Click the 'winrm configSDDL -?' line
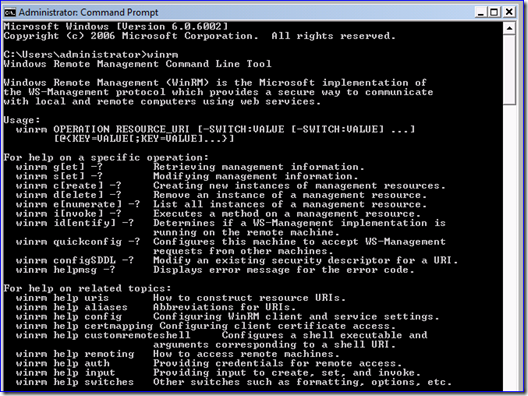 (237, 260)
